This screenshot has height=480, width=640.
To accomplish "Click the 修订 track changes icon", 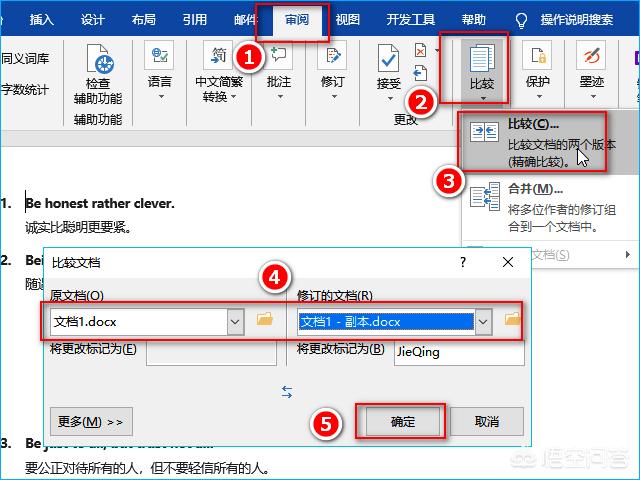I will pyautogui.click(x=333, y=55).
